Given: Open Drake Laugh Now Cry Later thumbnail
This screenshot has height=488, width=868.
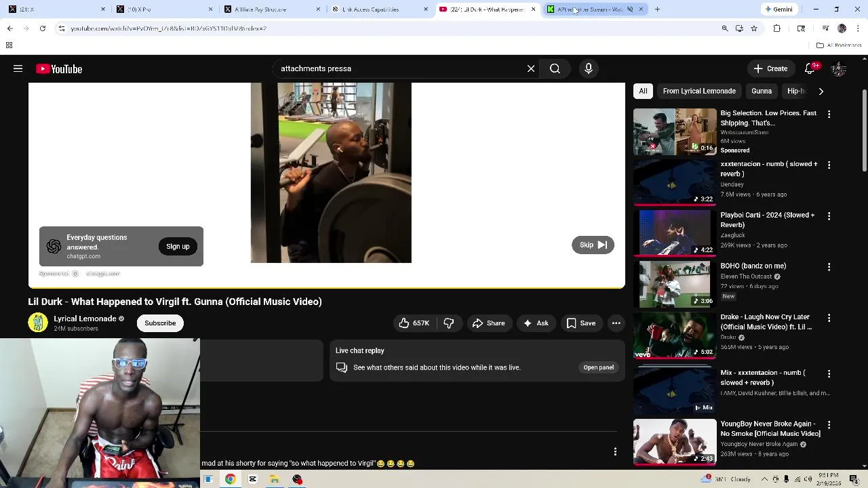Looking at the screenshot, I should pyautogui.click(x=675, y=335).
